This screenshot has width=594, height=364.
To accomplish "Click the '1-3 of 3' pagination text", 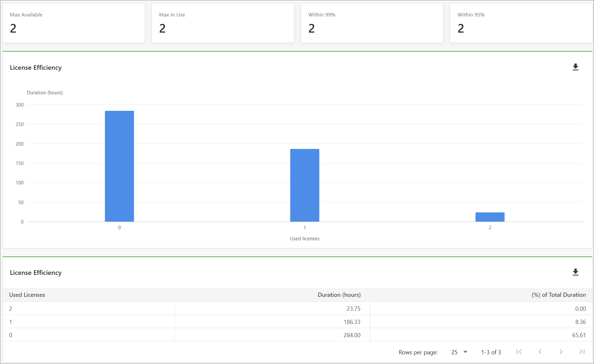I will 491,352.
